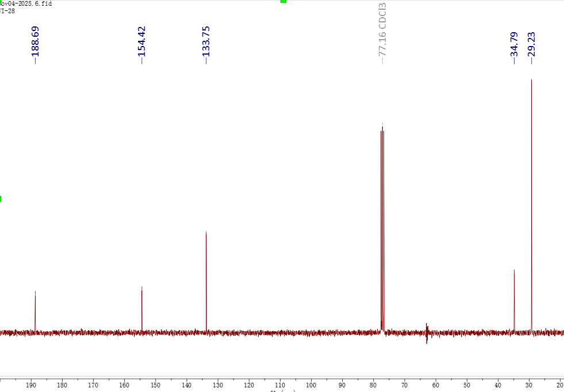Viewport: 564px width, 392px height.
Task: Click the 133.75 peak annotation
Action: click(206, 44)
